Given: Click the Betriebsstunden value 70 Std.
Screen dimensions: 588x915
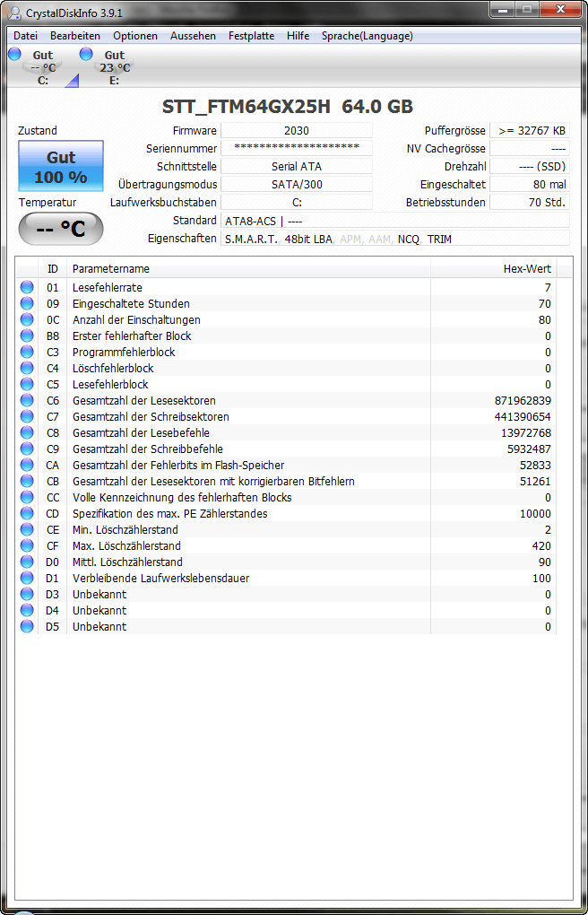Looking at the screenshot, I should 530,203.
